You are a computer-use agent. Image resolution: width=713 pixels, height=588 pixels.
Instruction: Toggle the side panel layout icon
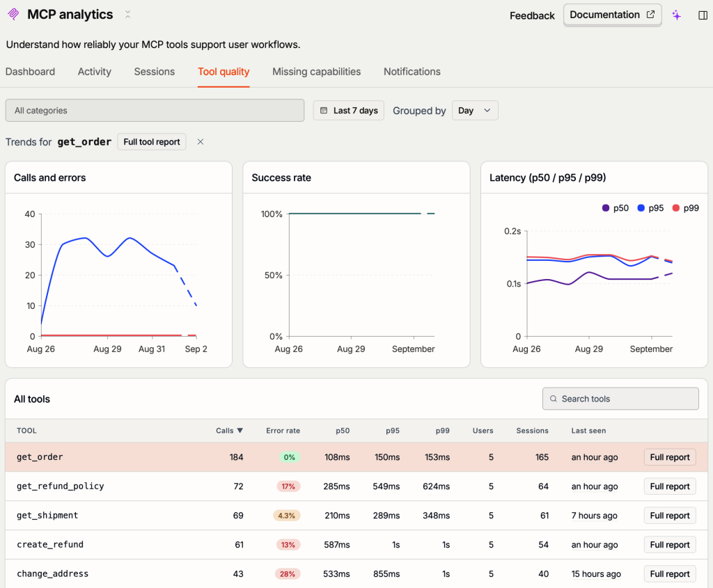[x=703, y=15]
